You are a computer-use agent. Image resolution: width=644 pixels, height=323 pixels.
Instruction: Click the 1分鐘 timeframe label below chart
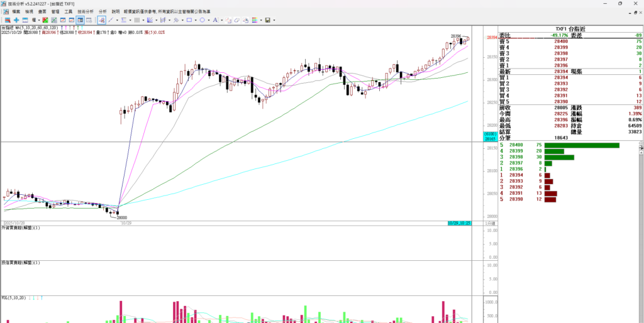click(x=490, y=223)
